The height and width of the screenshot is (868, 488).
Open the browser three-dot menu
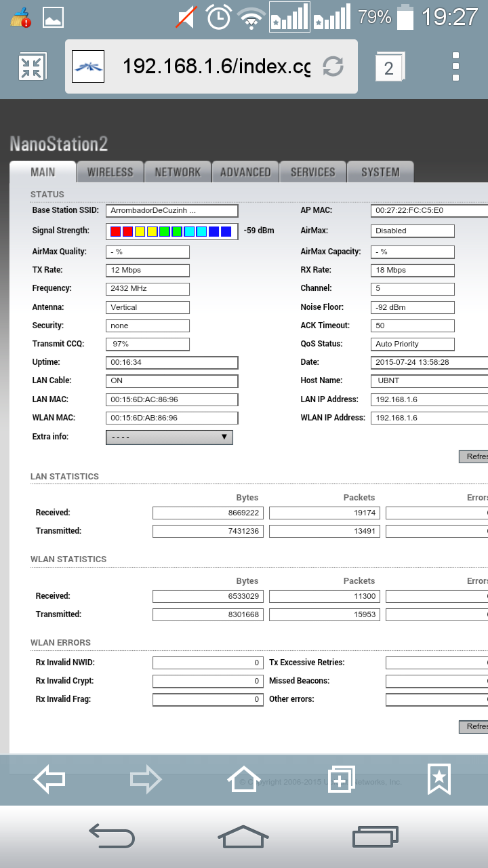455,66
